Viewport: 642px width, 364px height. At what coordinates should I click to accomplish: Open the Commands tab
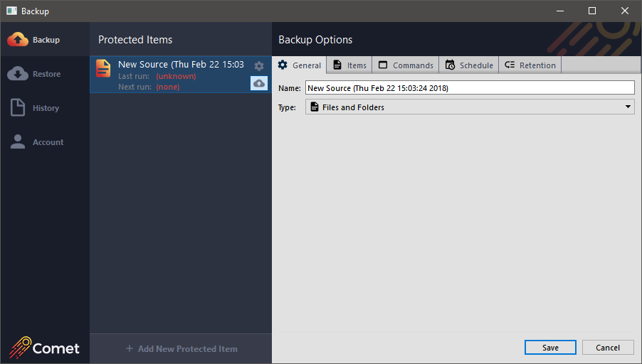click(x=406, y=65)
